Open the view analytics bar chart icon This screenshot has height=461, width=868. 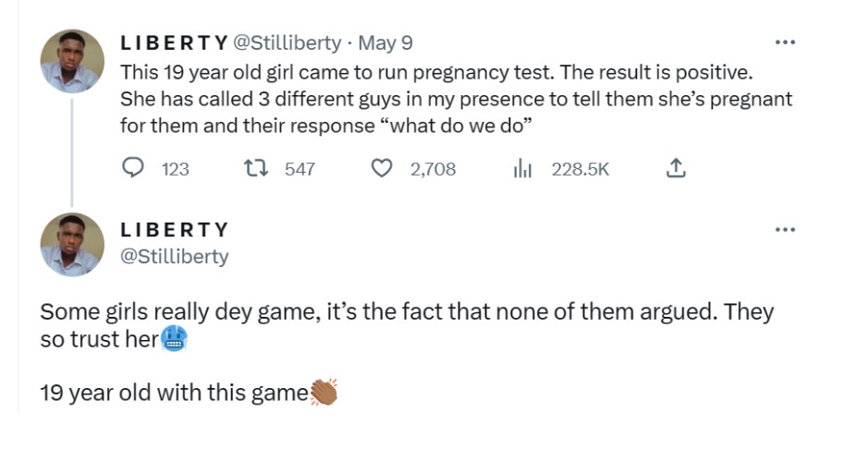[524, 168]
